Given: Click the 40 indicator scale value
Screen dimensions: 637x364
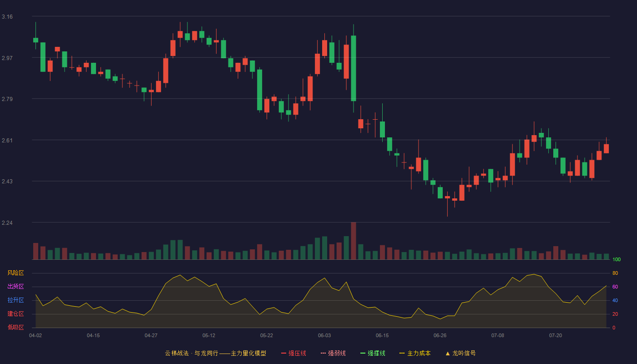Looking at the screenshot, I should click(615, 300).
